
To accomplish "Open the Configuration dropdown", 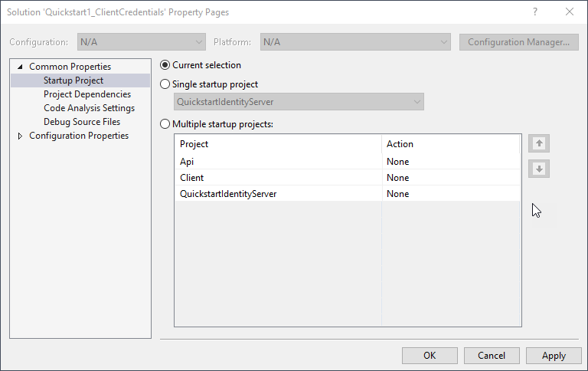I will 142,42.
